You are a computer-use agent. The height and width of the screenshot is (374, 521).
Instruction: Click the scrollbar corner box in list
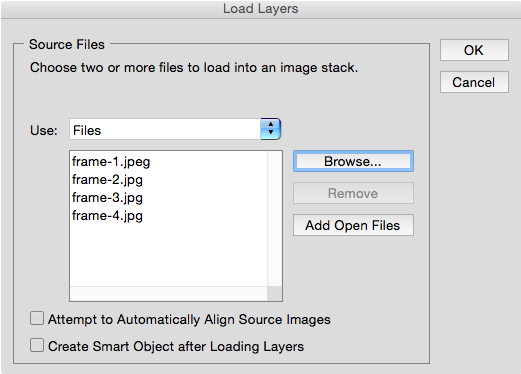pyautogui.click(x=275, y=294)
